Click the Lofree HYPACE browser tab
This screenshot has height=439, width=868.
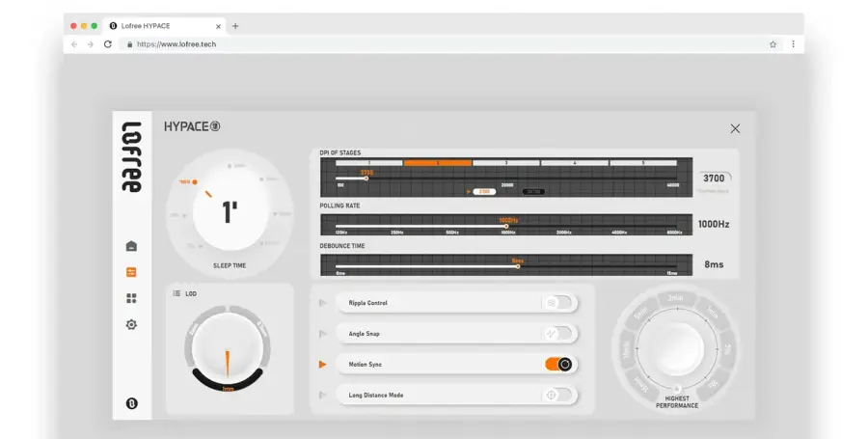(x=164, y=26)
